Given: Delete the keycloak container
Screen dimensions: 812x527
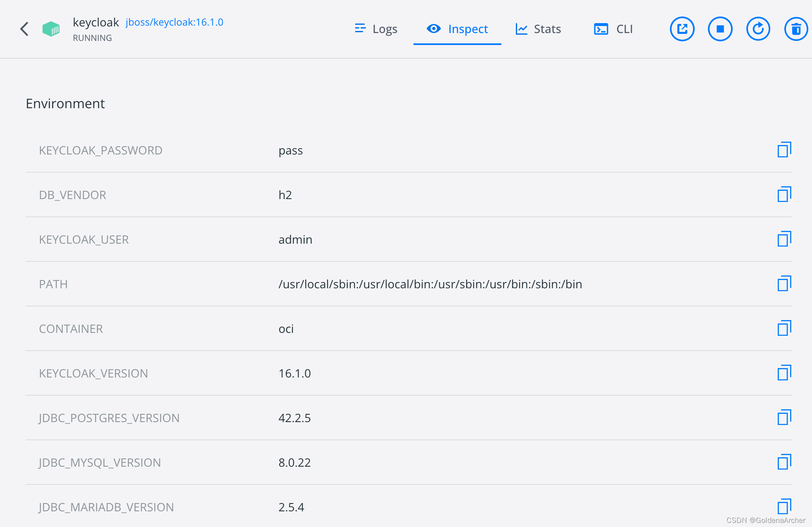Looking at the screenshot, I should pyautogui.click(x=796, y=29).
